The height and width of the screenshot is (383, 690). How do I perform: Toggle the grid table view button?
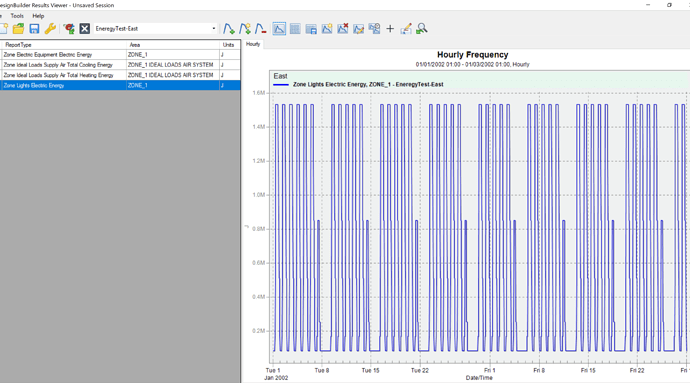point(295,29)
